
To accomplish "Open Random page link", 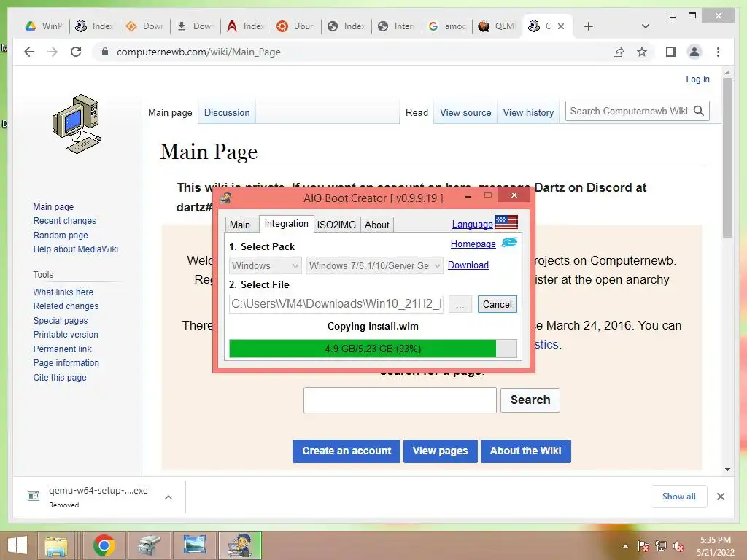I will [61, 236].
